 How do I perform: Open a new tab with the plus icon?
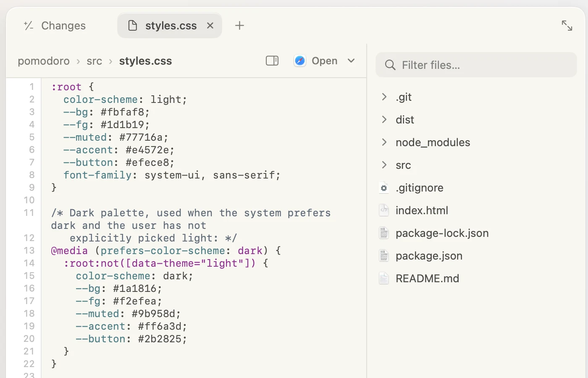coord(239,26)
